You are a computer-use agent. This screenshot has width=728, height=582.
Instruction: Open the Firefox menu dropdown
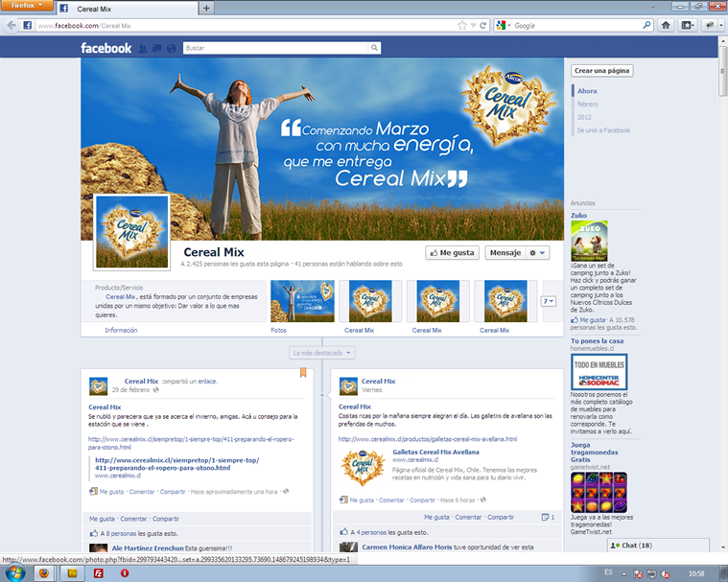(26, 5)
